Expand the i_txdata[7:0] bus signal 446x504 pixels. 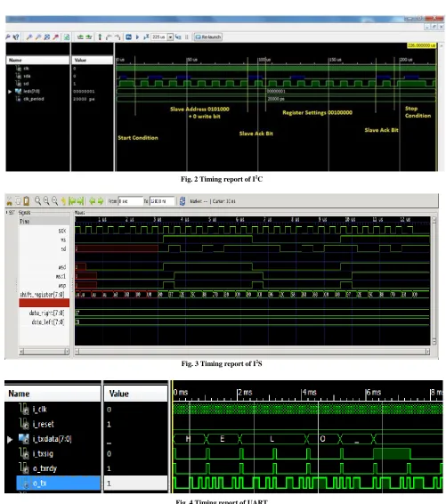[x=10, y=439]
